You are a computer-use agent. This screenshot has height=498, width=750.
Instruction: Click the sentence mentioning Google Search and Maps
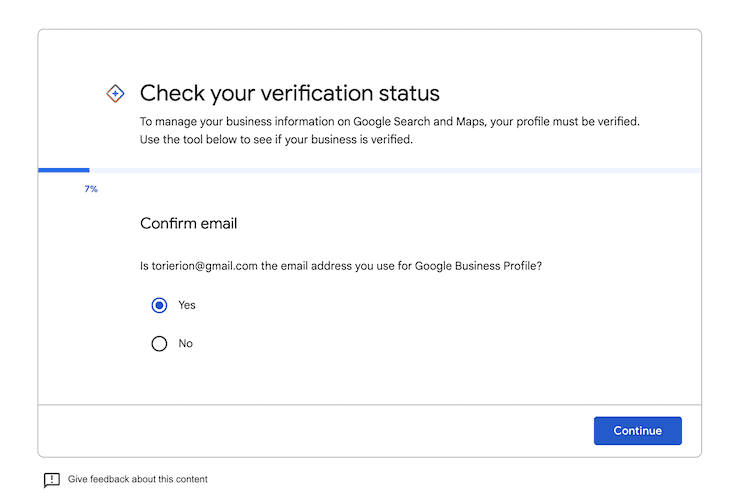point(390,122)
